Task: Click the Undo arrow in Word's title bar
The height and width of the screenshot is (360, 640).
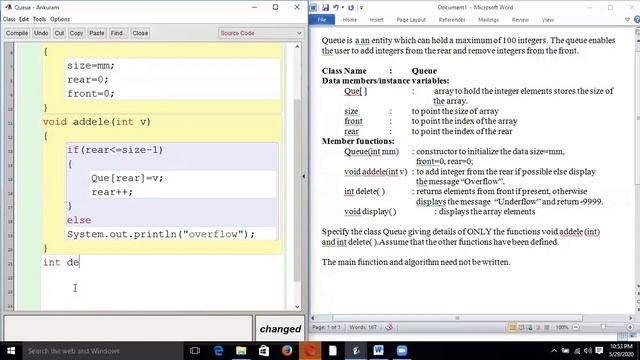Action: click(335, 7)
